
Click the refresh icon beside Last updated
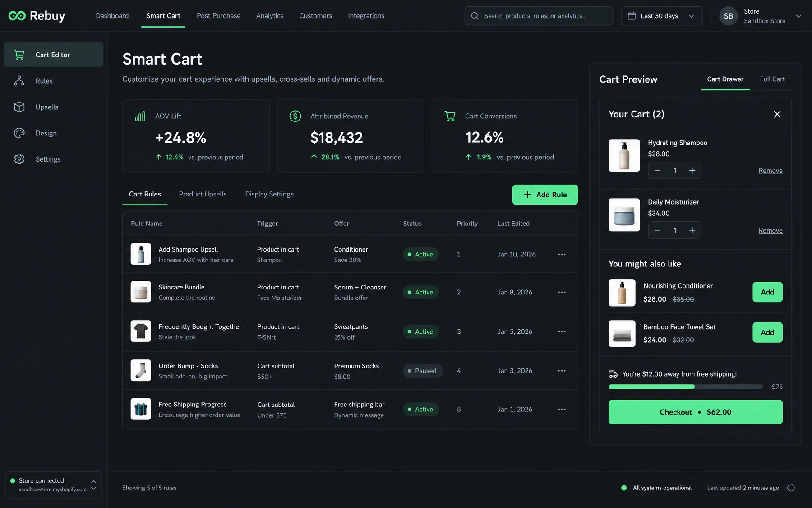[x=791, y=488]
